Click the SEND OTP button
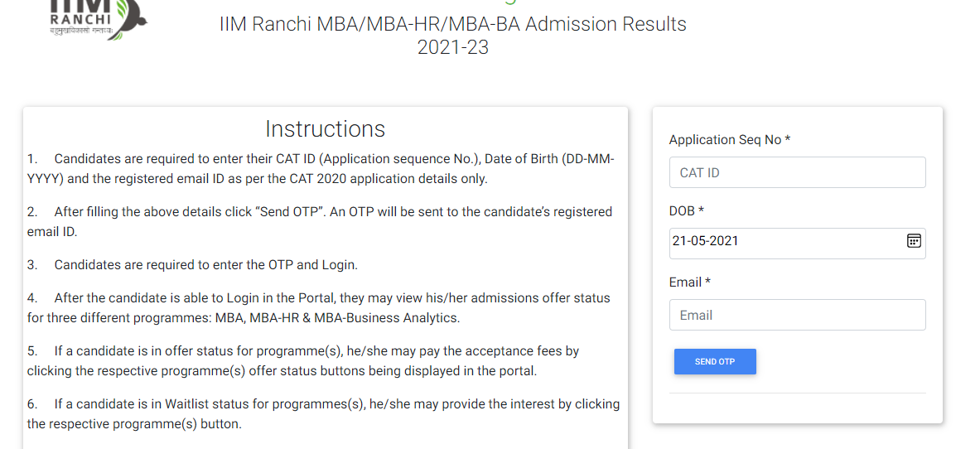The height and width of the screenshot is (449, 980). click(715, 361)
